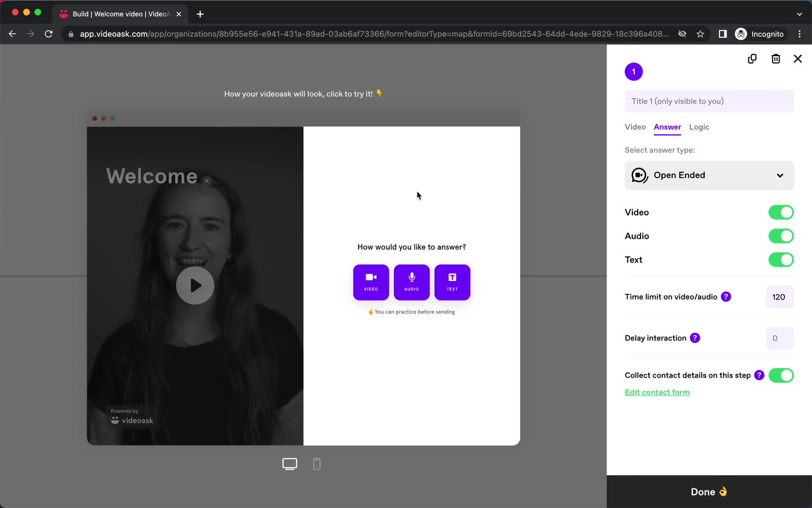Viewport: 812px width, 508px height.
Task: Click the Title 1 input field
Action: [x=709, y=101]
